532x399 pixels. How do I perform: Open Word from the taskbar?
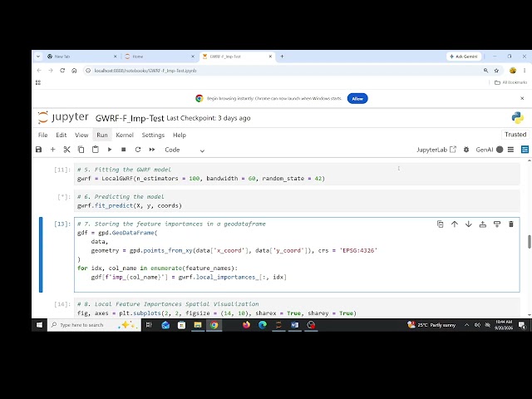pos(295,325)
